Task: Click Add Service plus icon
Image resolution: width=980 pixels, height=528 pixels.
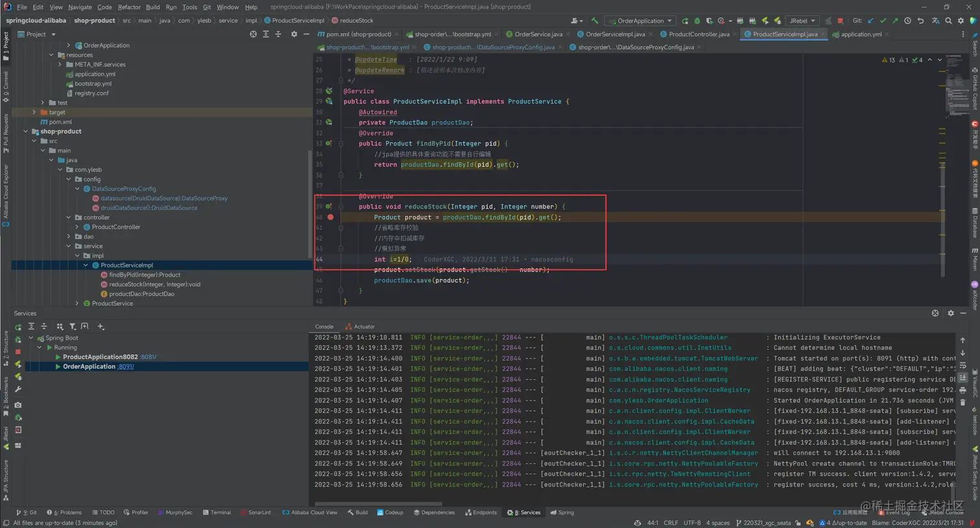Action: 100,327
